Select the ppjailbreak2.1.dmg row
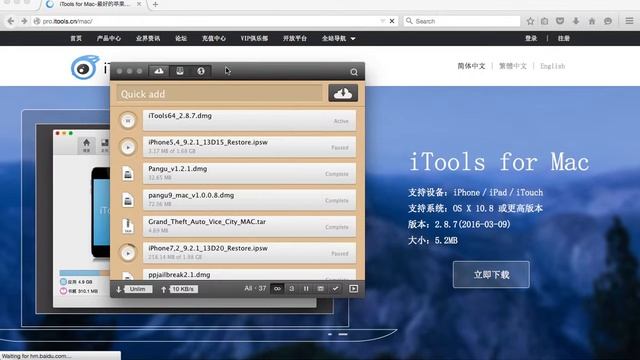 click(249, 275)
